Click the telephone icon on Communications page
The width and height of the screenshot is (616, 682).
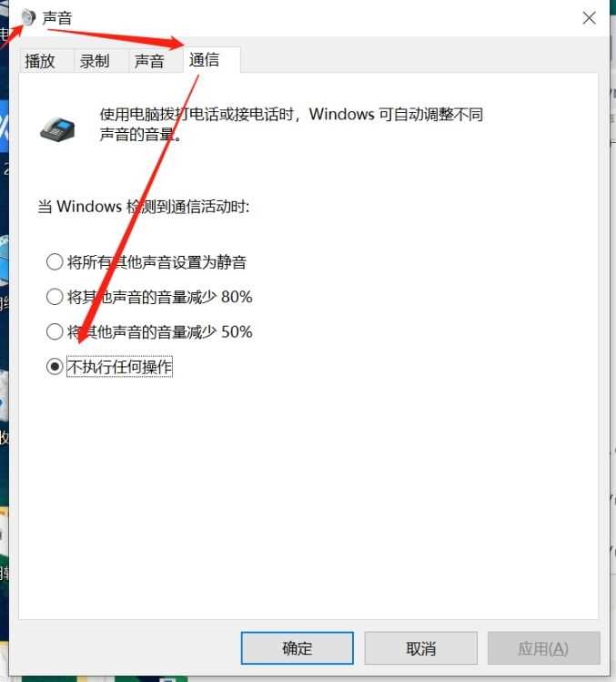pos(57,128)
